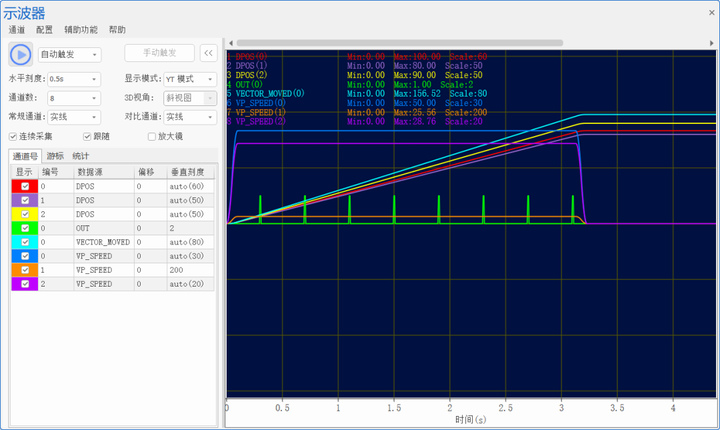Click VECTOR_MOVED(0) legend in waveform

[x=270, y=94]
